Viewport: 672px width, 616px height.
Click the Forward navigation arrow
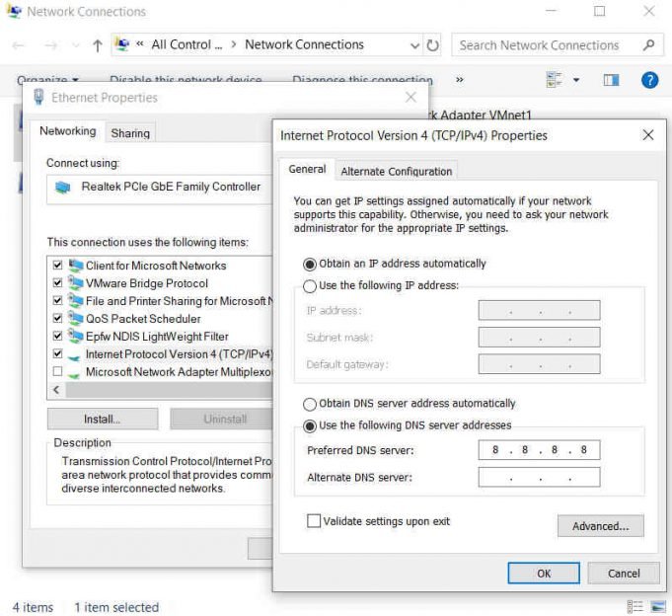coord(51,45)
